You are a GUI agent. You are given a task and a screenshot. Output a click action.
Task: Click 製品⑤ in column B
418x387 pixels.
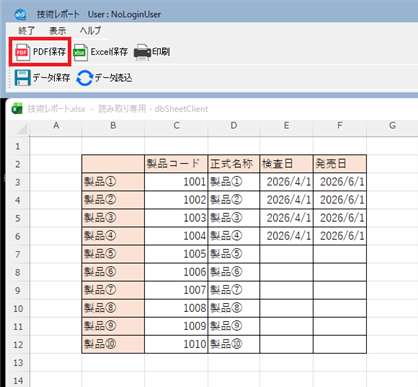point(113,254)
